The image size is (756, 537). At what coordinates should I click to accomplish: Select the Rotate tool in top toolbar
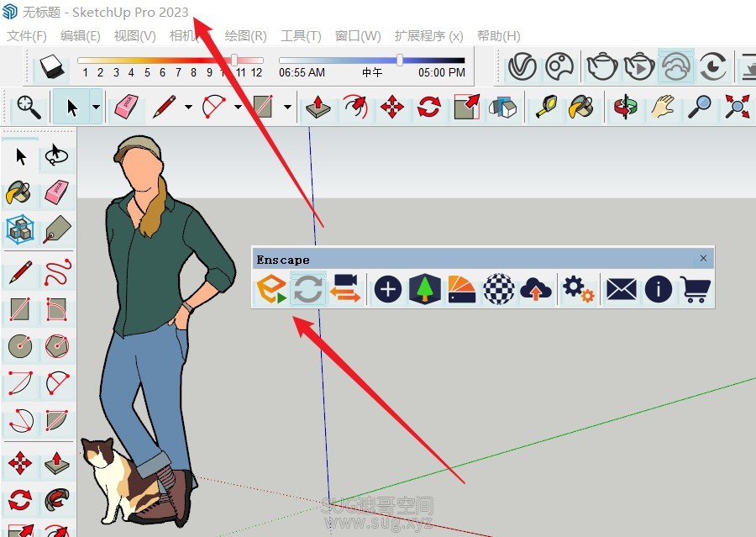[429, 107]
